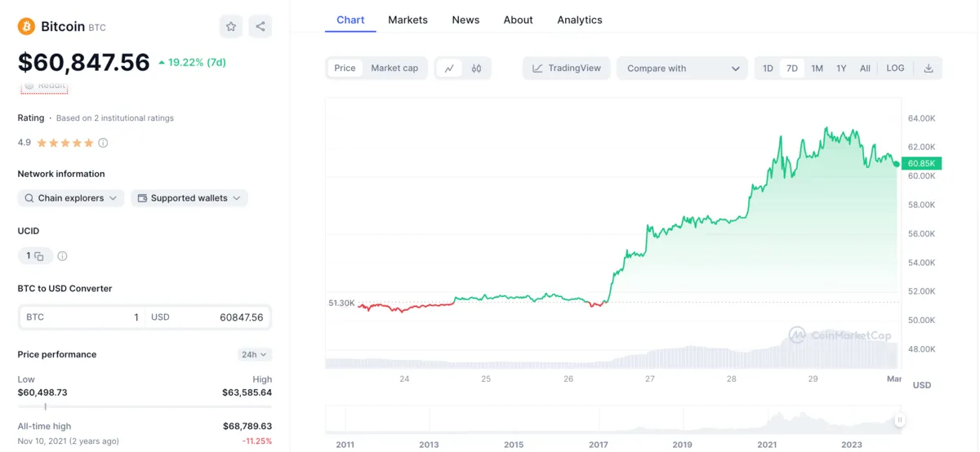The height and width of the screenshot is (452, 980).
Task: Set chart range to All
Action: (x=865, y=69)
